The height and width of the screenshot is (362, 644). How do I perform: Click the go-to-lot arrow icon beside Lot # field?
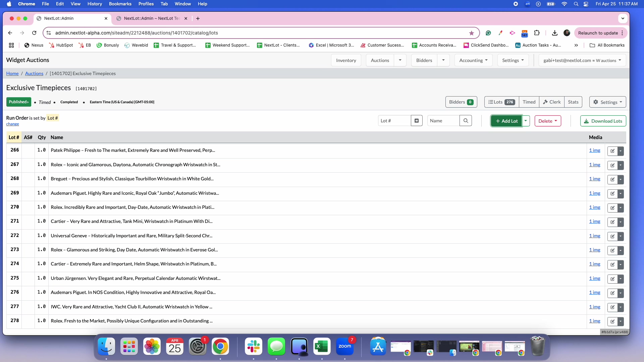(x=417, y=121)
